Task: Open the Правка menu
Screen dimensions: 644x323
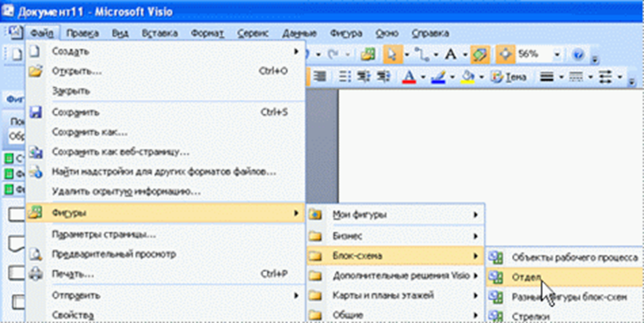Action: coord(82,33)
